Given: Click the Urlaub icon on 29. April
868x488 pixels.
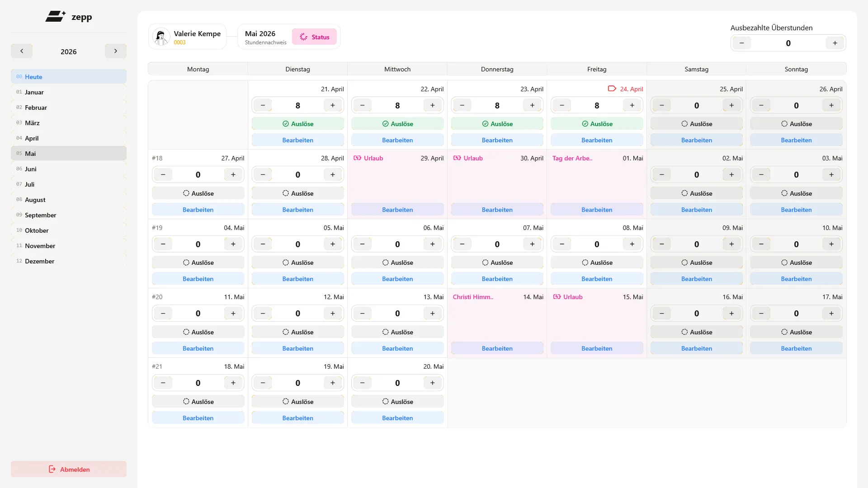Looking at the screenshot, I should [x=358, y=158].
